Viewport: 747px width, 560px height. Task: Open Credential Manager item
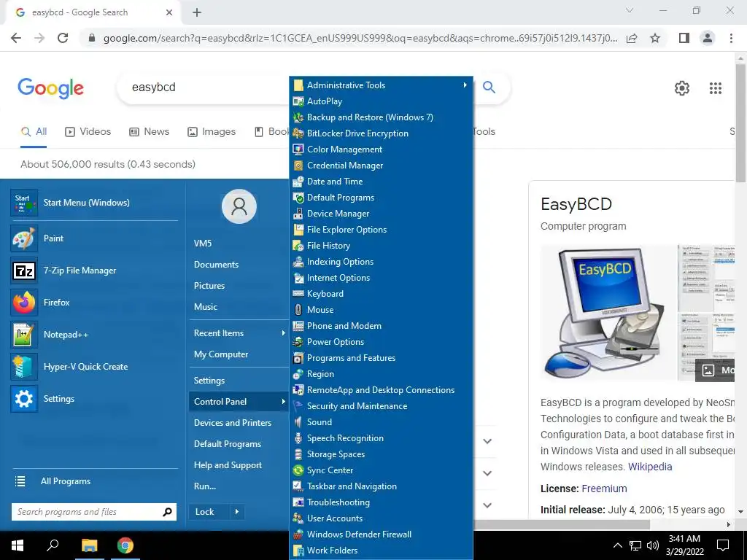[x=381, y=166]
